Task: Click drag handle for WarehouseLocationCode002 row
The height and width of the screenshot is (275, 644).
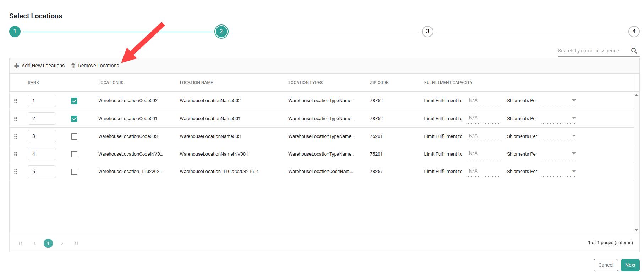Action: [16, 101]
